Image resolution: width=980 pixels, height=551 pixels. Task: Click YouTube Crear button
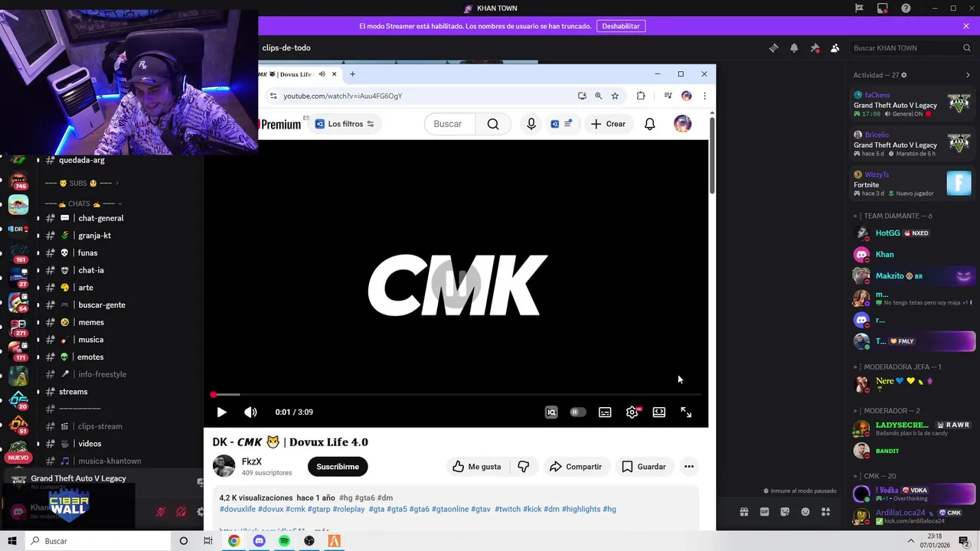pyautogui.click(x=609, y=124)
